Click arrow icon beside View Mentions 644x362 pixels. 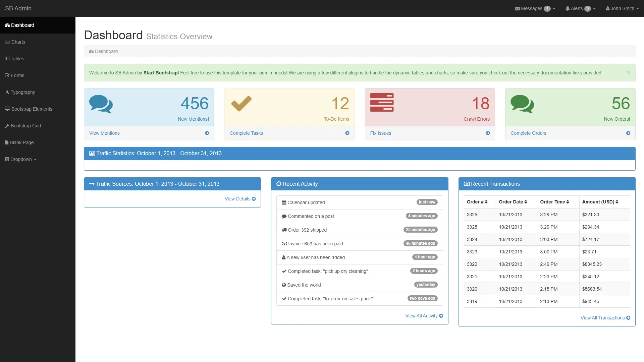pos(207,133)
